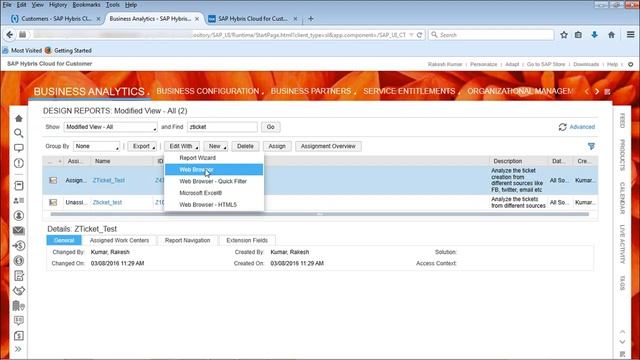Click the browser Search field

[491, 35]
